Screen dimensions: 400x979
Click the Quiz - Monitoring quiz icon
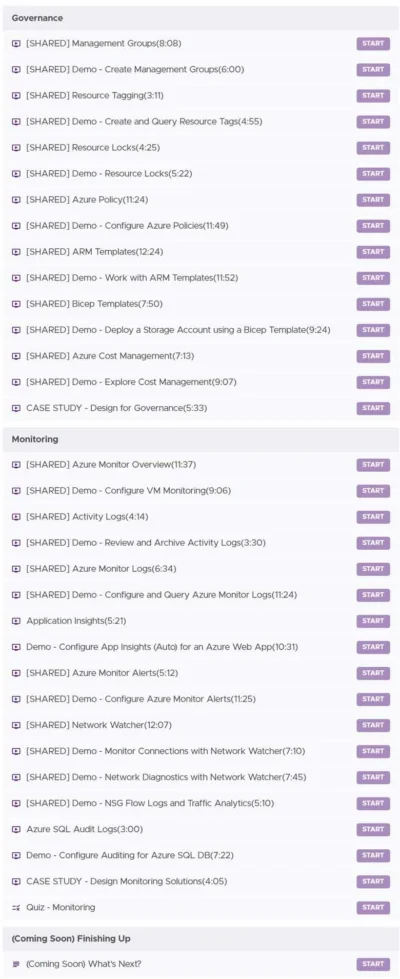[16, 907]
